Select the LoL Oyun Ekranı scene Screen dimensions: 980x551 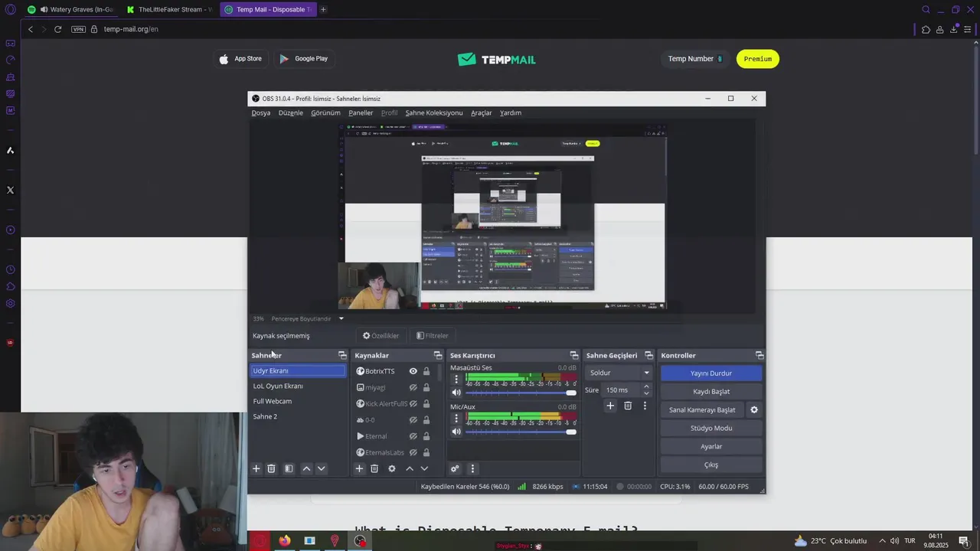(298, 386)
